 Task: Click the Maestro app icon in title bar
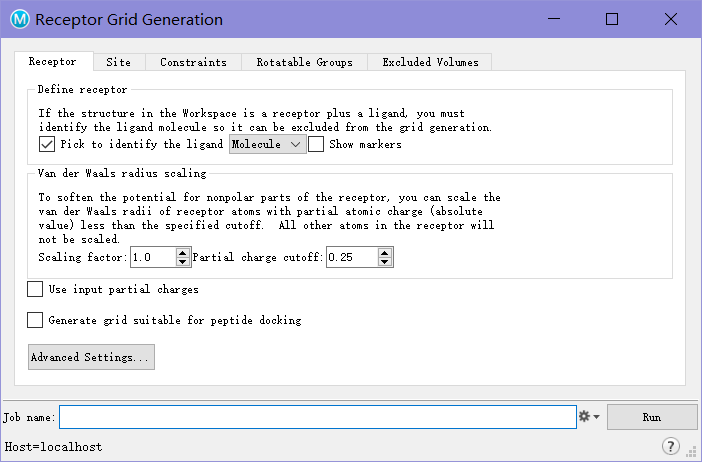[20, 19]
